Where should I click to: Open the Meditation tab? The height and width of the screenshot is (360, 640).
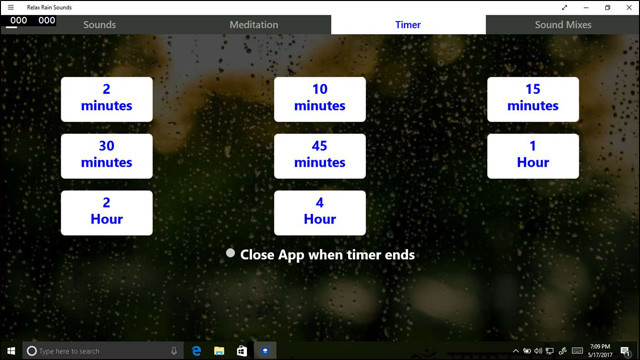coord(253,24)
